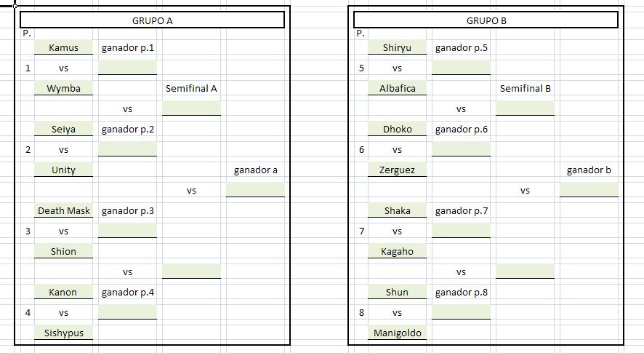Click the Death Mask cell

[63, 210]
